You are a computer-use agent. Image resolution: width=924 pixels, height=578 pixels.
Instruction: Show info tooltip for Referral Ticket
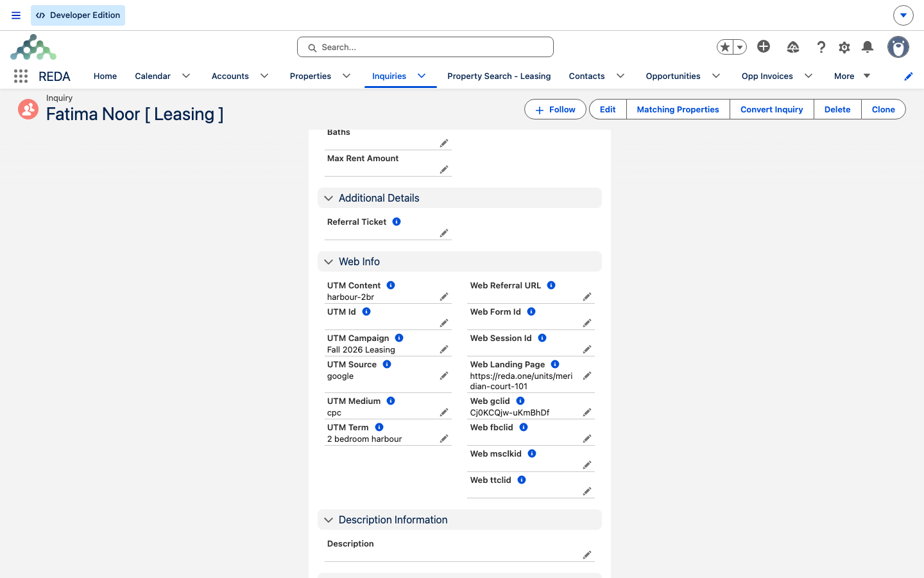[x=397, y=222]
